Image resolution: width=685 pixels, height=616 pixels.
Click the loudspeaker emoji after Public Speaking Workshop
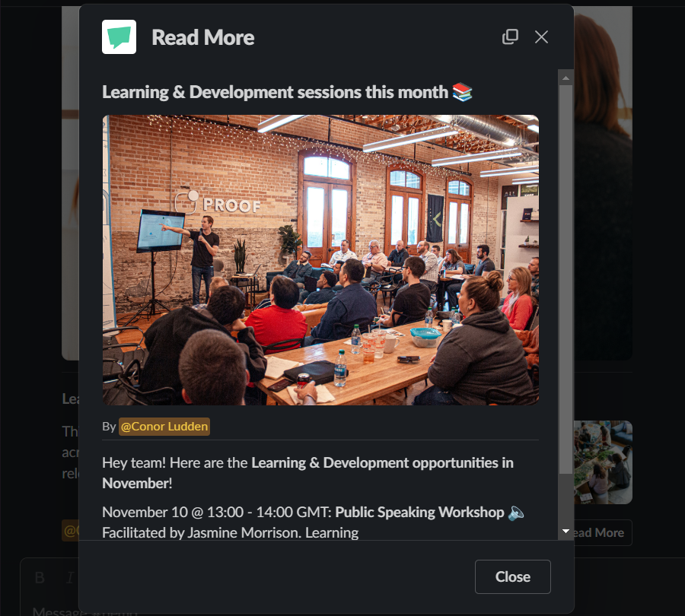[x=516, y=512]
